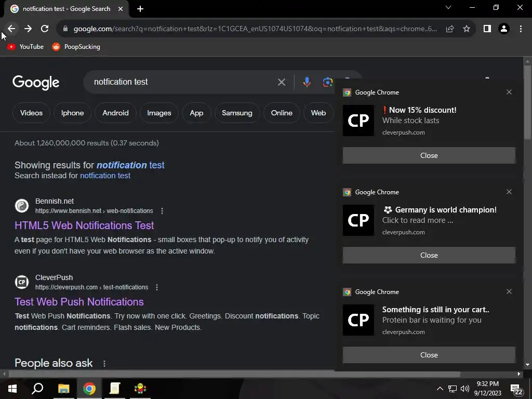The image size is (532, 399).
Task: Bookmark this tab with the star icon
Action: [x=467, y=29]
